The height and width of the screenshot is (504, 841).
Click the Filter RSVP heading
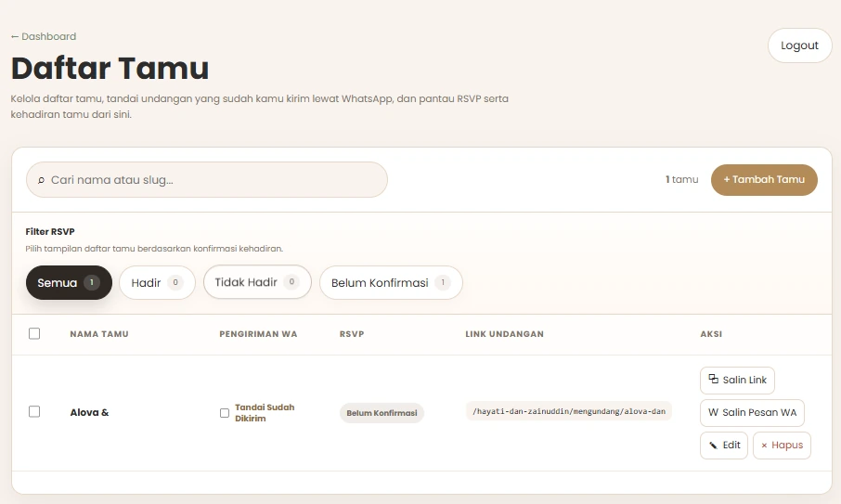click(50, 232)
